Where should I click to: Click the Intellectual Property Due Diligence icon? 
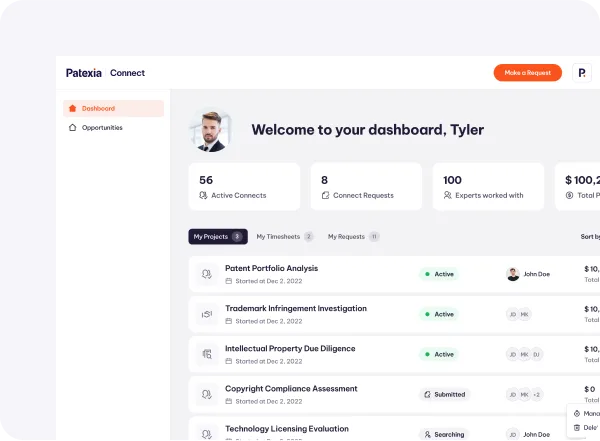[207, 354]
